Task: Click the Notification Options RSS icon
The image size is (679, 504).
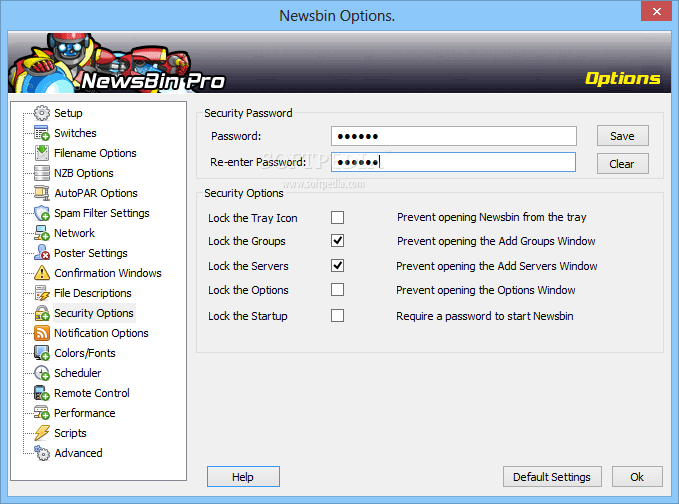Action: pos(42,333)
